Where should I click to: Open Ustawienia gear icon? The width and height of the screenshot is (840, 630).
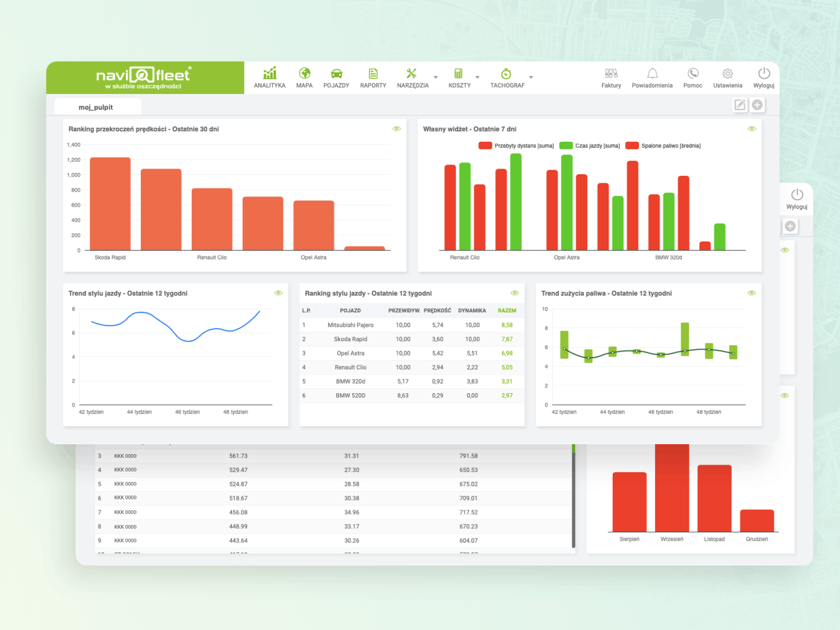click(728, 73)
